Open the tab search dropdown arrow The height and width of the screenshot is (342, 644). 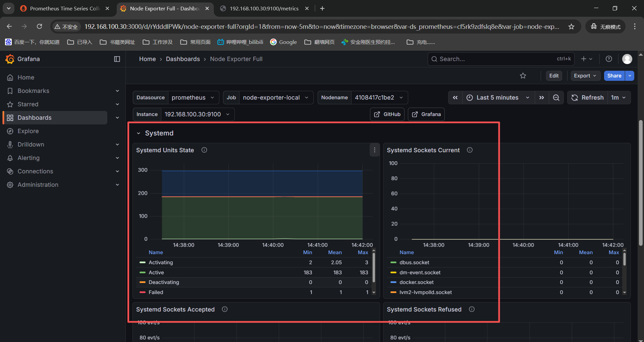(x=9, y=8)
